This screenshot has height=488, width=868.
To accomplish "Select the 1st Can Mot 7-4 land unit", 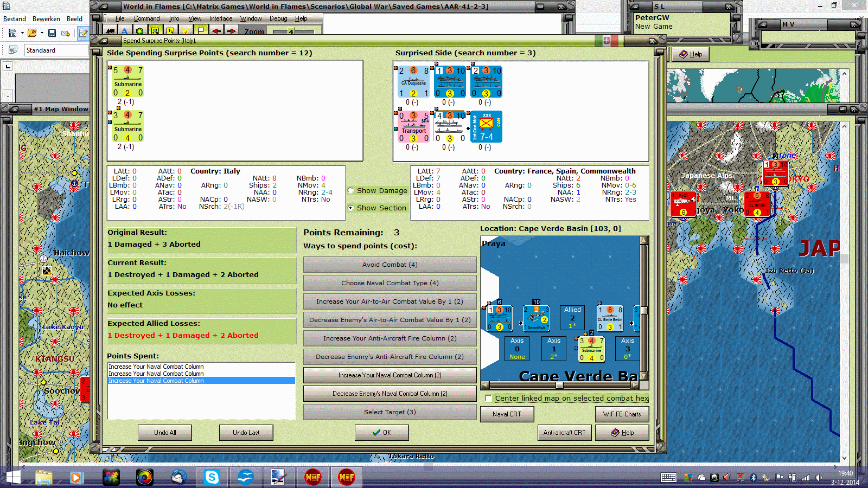I will 487,127.
